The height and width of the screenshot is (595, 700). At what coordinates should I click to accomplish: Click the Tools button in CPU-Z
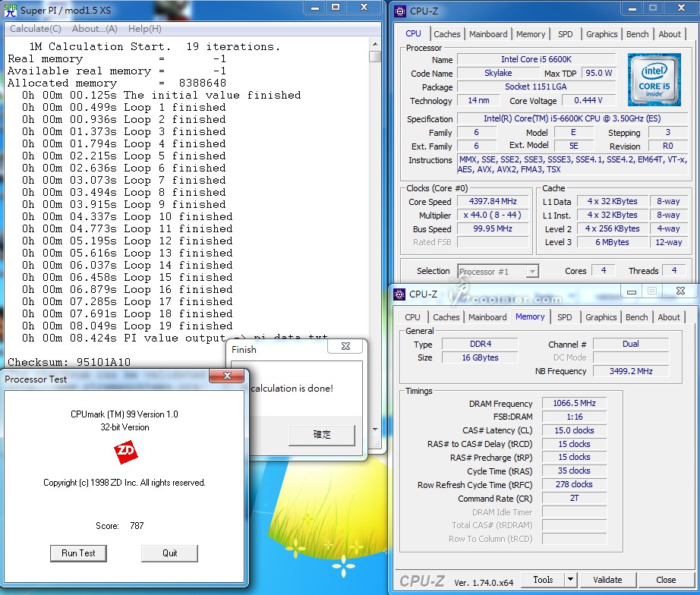(543, 579)
